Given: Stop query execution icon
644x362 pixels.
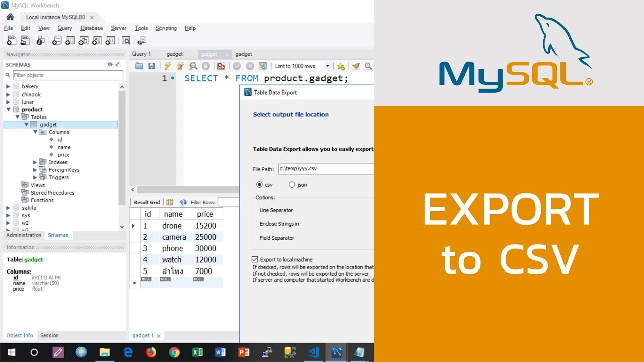Looking at the screenshot, I should pos(205,66).
